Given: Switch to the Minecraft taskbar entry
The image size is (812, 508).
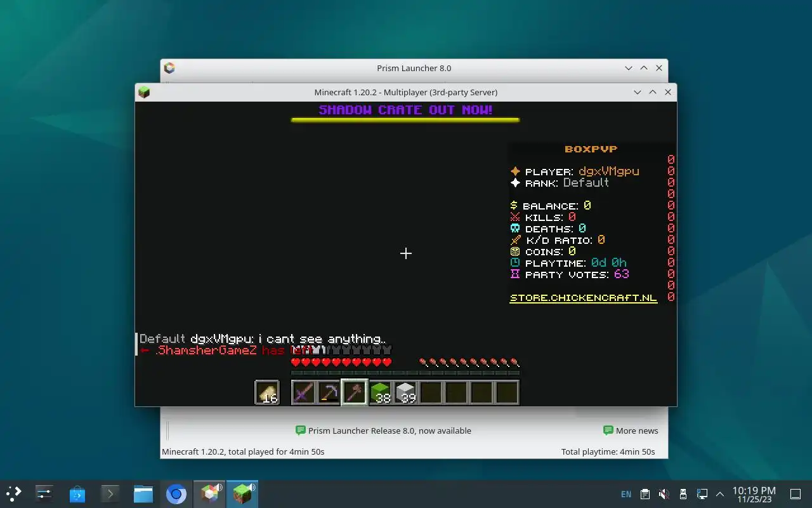Looking at the screenshot, I should [242, 494].
